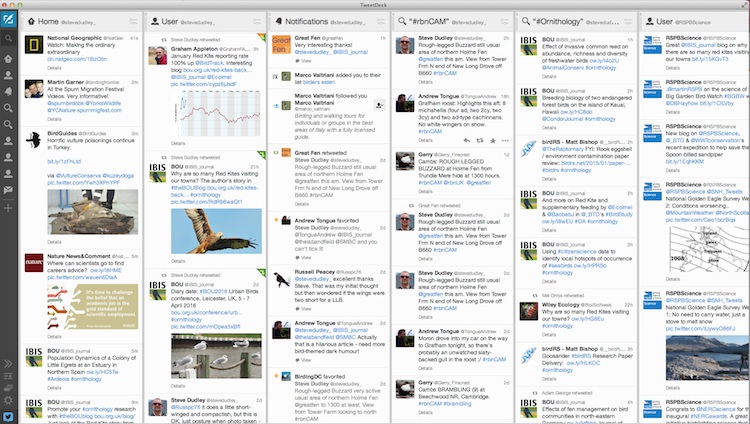Viewport: 750px width, 424px height.
Task: Open the stacked cards icon above the settings gear
Action: [x=8, y=388]
